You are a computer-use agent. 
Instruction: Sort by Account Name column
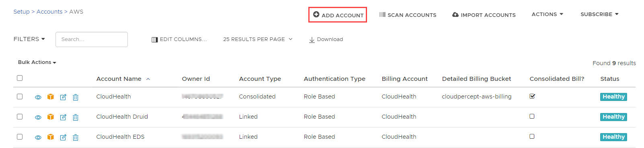[x=123, y=79]
